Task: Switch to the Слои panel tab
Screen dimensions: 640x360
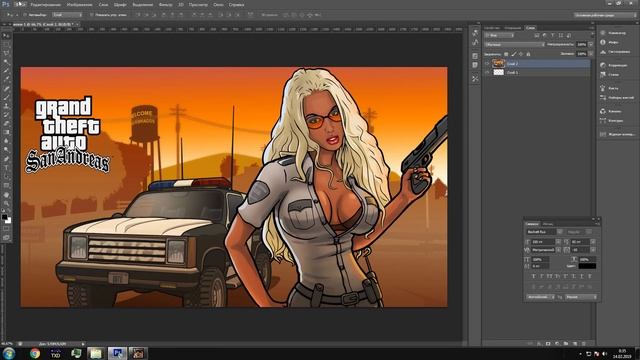Action: point(531,28)
